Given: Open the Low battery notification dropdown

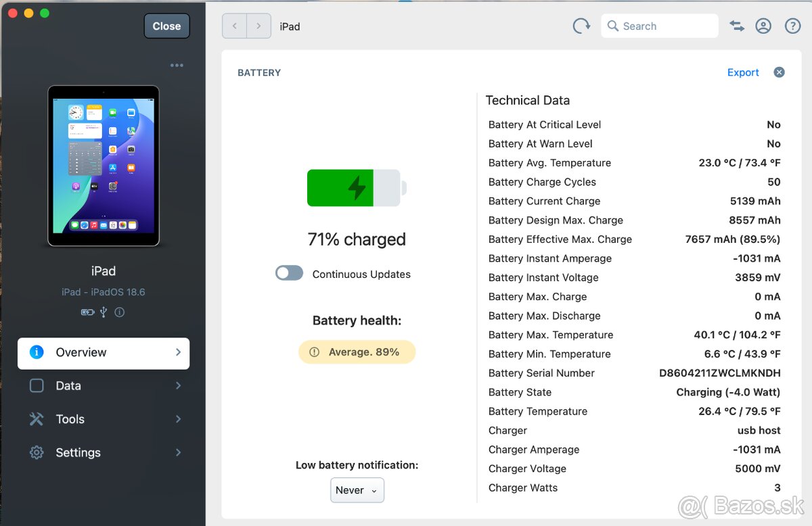Looking at the screenshot, I should (357, 490).
